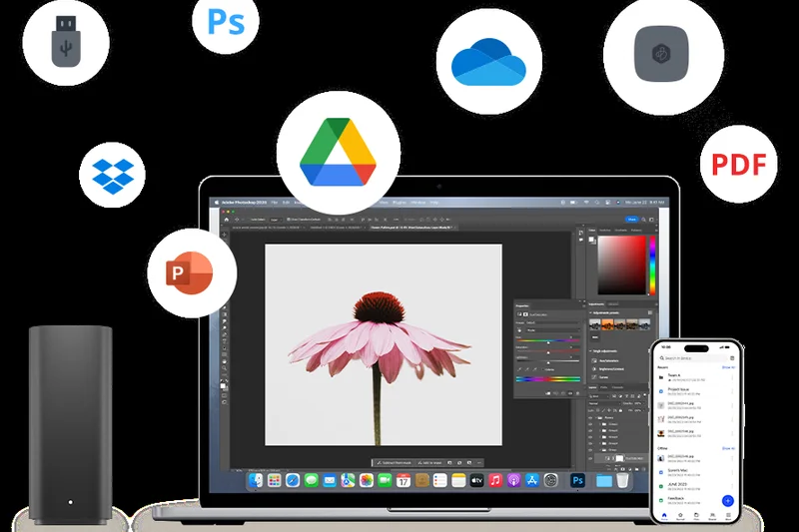The image size is (799, 532).
Task: Select the USB drive icon
Action: click(66, 39)
